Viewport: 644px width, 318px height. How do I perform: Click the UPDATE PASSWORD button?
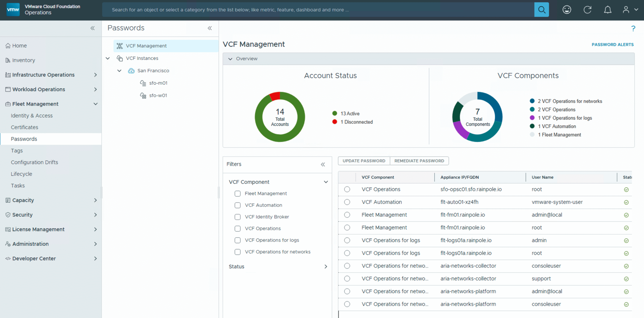click(364, 161)
